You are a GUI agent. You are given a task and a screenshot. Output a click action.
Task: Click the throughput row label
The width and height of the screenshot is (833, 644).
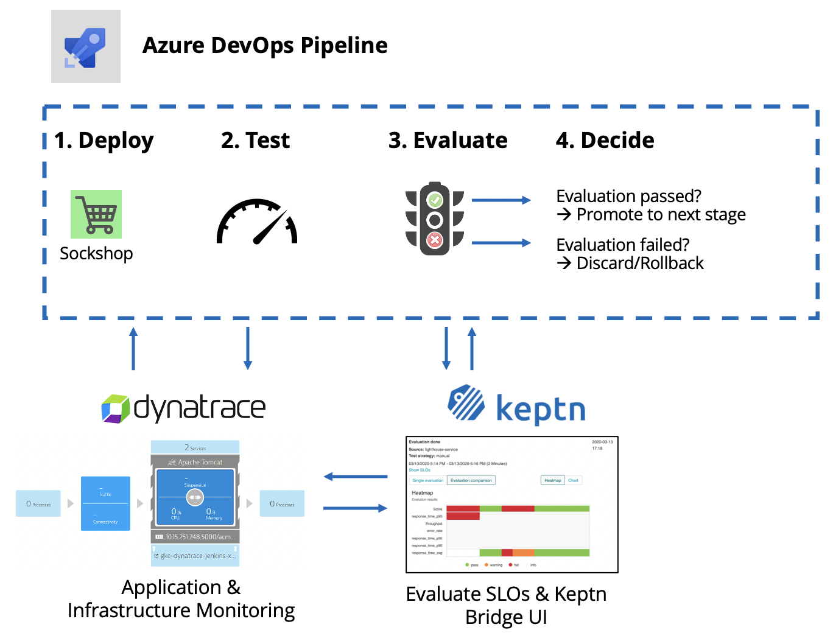point(434,523)
